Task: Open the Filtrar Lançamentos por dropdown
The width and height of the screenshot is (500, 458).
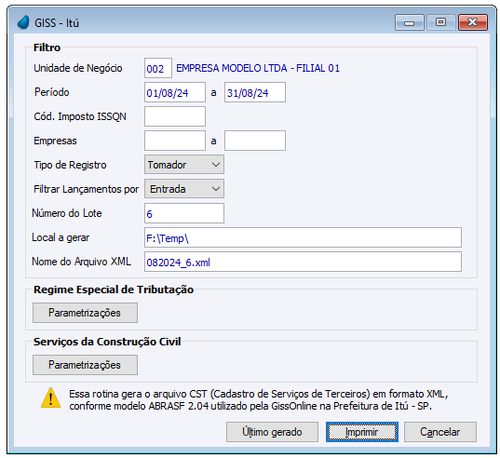Action: coord(184,189)
